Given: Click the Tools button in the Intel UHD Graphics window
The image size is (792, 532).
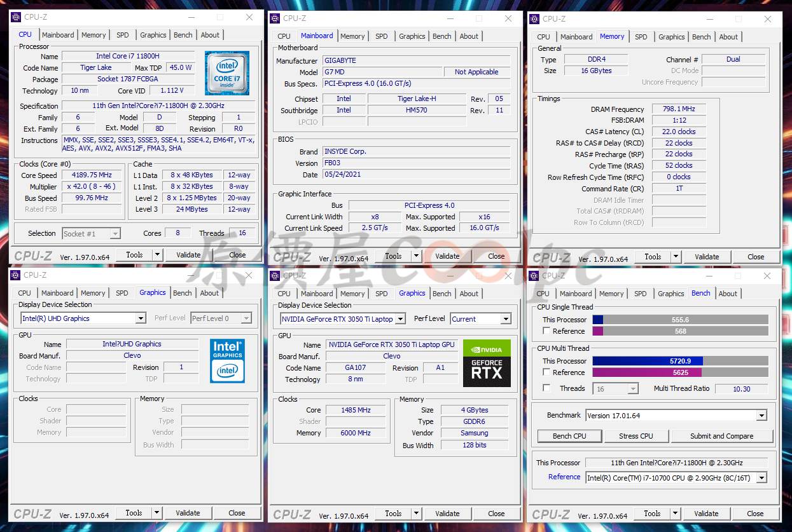Looking at the screenshot, I should click(x=134, y=513).
